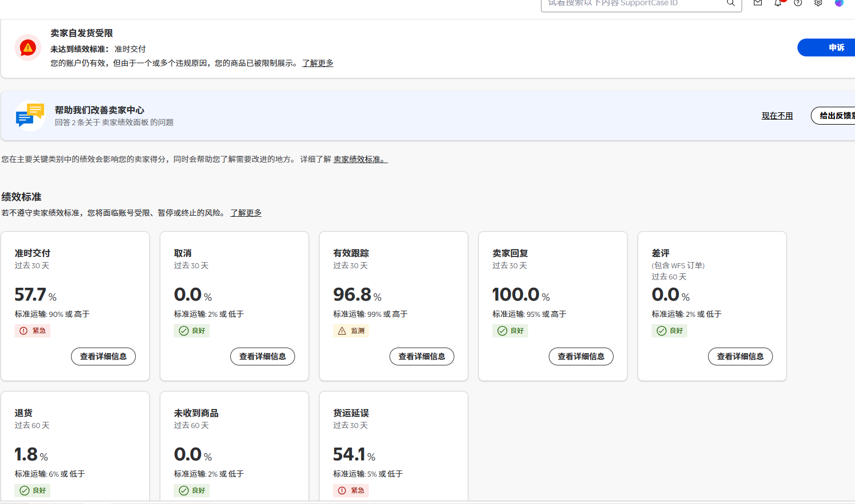Click 未达到绩效标准: 准时交付 text
Image resolution: width=855 pixels, height=504 pixels.
click(98, 49)
